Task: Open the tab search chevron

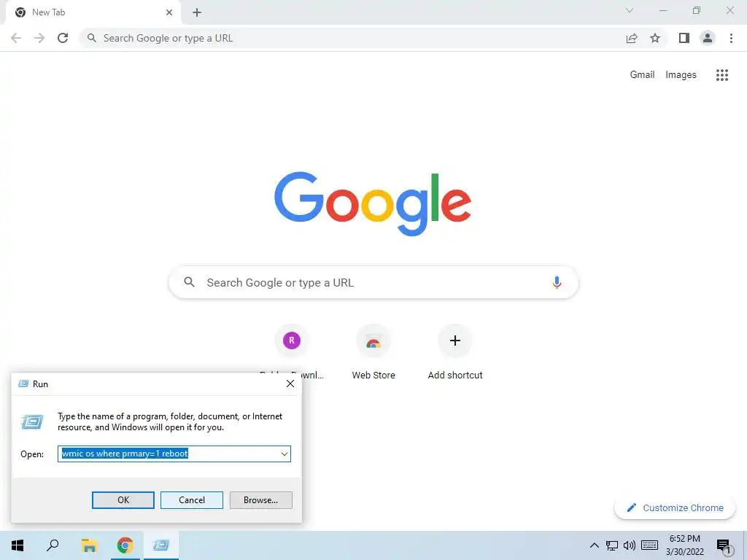Action: click(x=630, y=10)
